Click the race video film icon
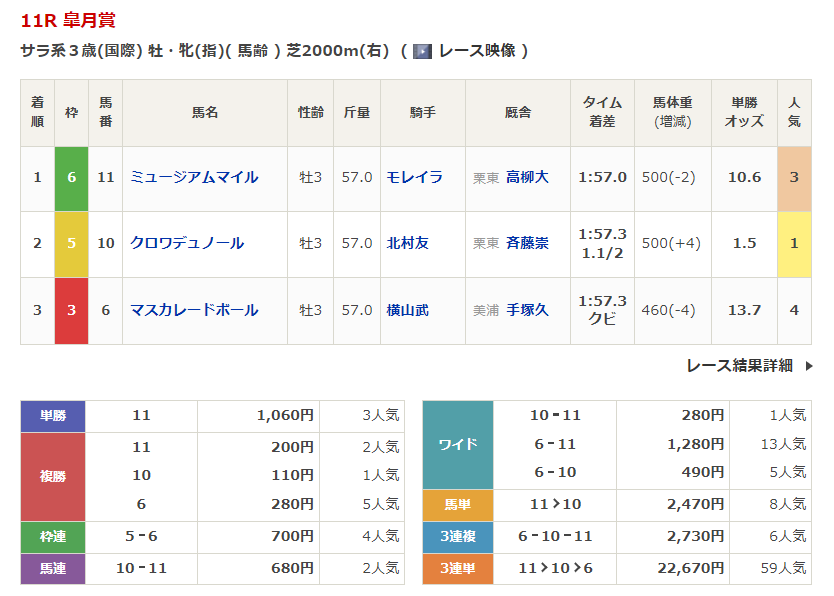834x596 pixels. tap(422, 51)
